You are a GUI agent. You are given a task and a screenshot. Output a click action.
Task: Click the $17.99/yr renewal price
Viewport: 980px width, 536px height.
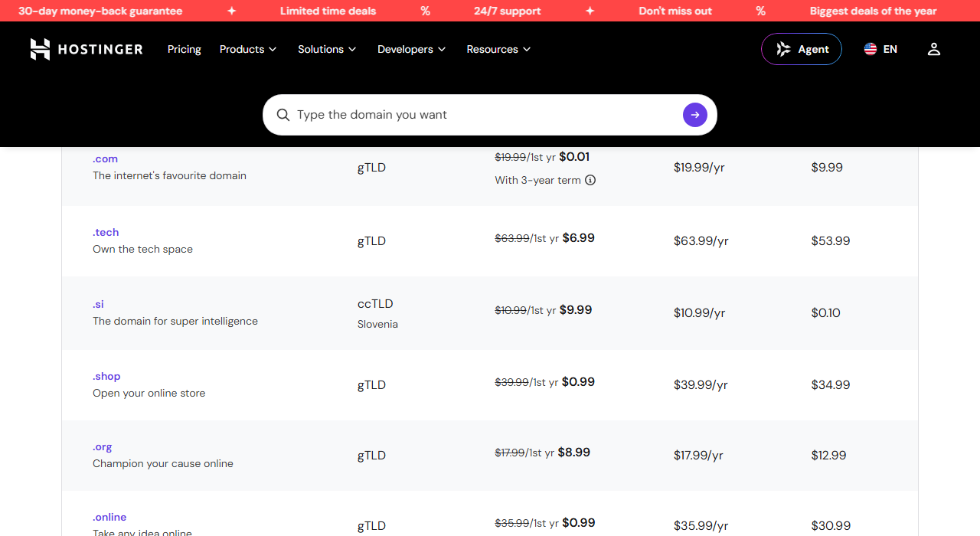point(698,455)
